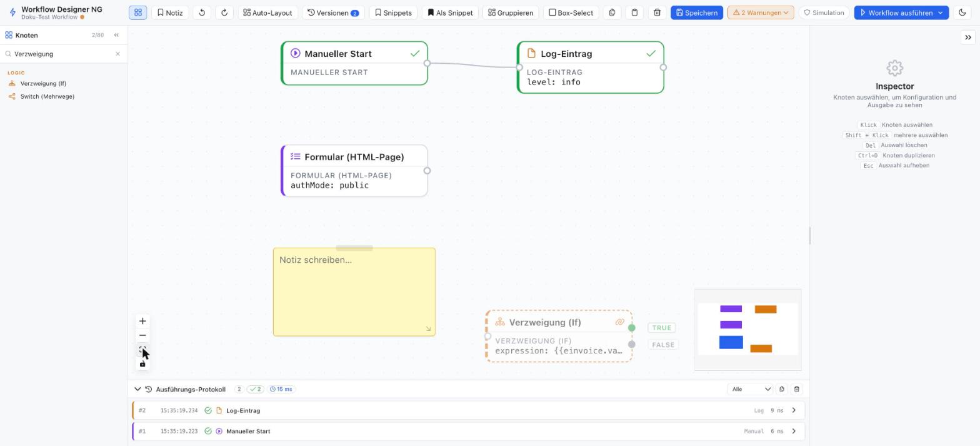980x446 pixels.
Task: Zoom in with the plus control
Action: tap(142, 321)
